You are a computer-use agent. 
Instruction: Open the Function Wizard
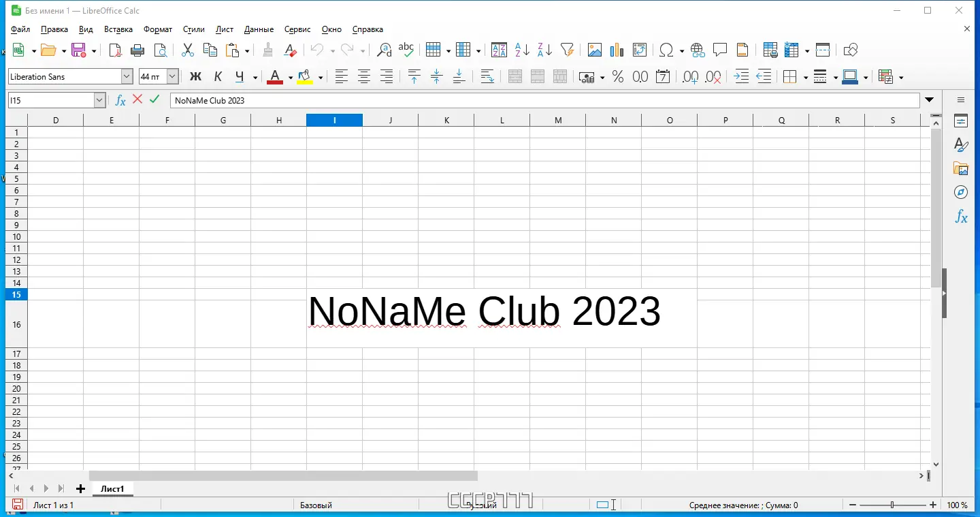click(120, 100)
